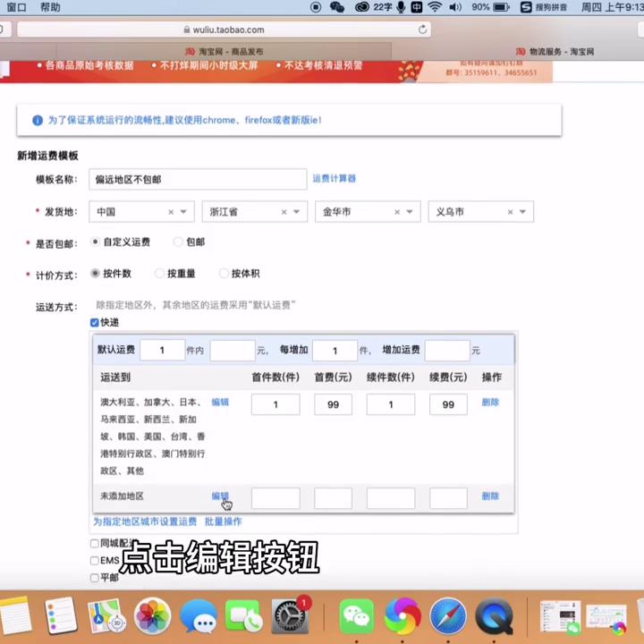Open the 窗口 menu
This screenshot has width=644, height=644.
pyautogui.click(x=16, y=7)
